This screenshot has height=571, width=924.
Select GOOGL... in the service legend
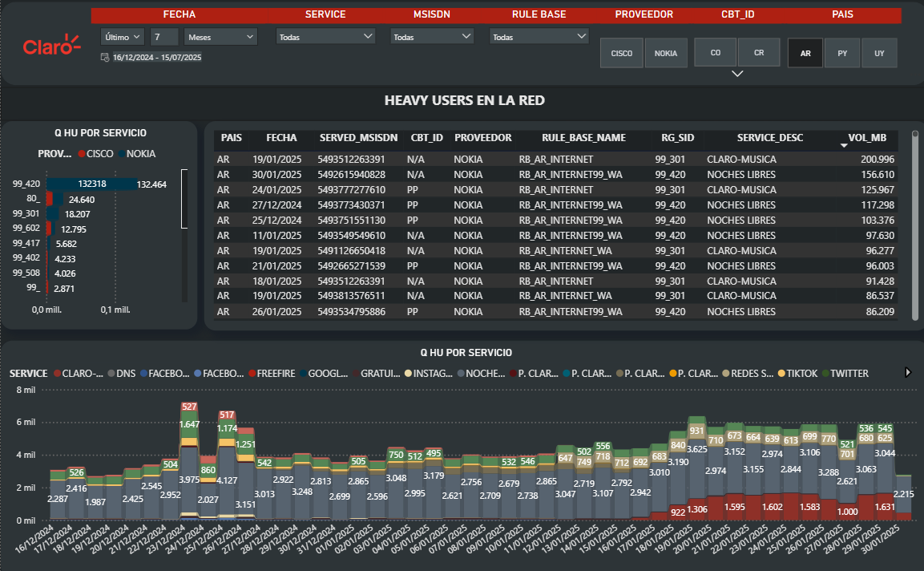point(324,374)
